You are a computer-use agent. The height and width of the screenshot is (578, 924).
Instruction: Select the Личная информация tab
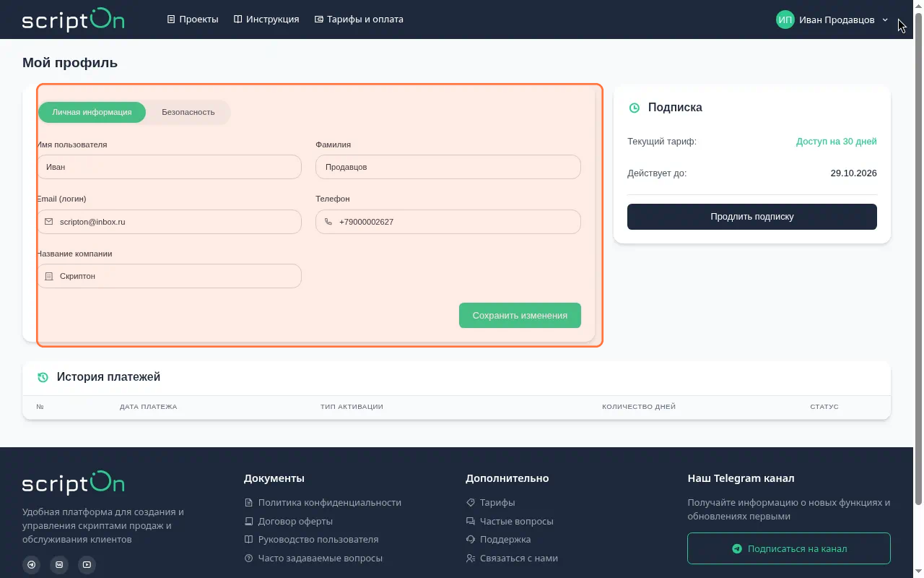(x=92, y=112)
